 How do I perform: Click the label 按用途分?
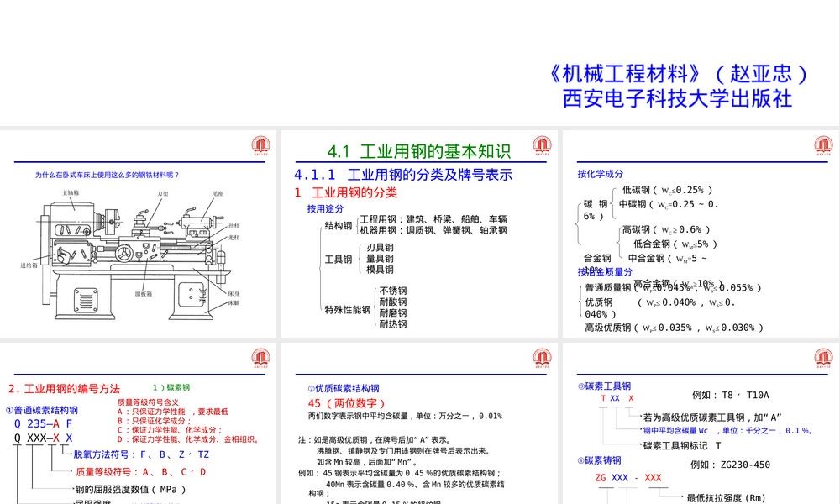click(x=325, y=209)
